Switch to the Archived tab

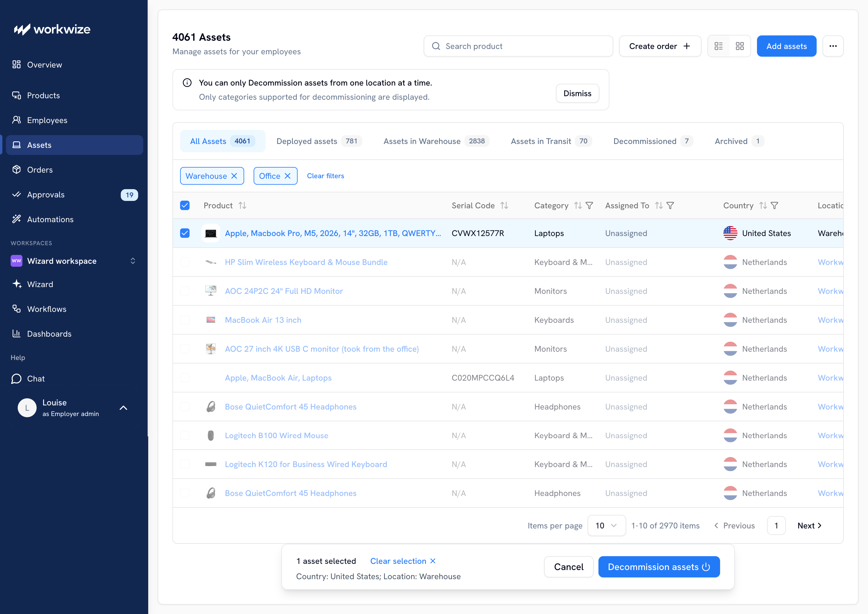[x=739, y=141]
